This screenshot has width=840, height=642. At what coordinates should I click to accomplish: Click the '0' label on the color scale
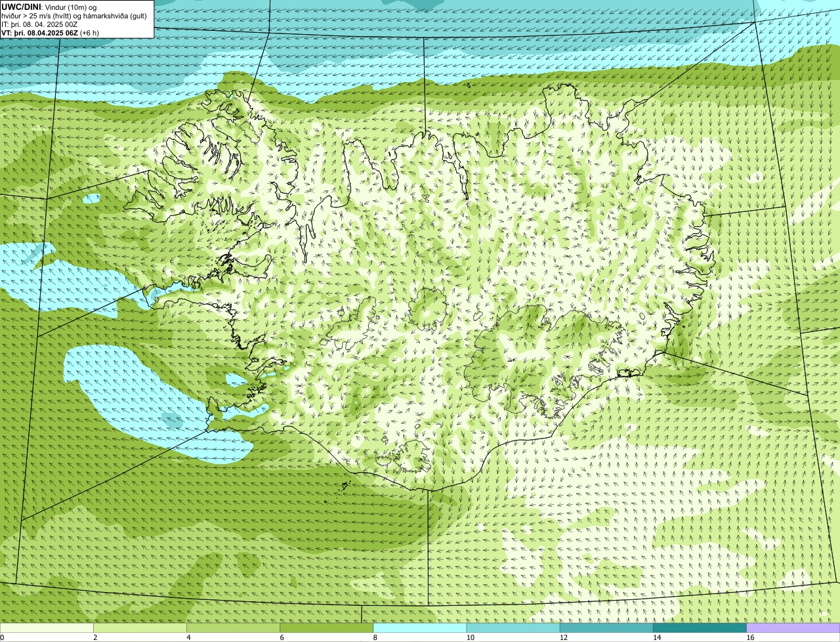[3, 637]
